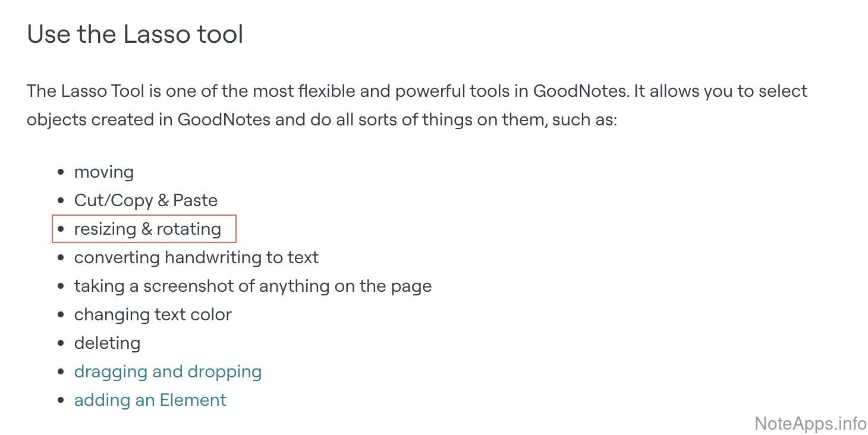Click the bullet before 'moving'
Viewport: 868px width, 435px height.
[61, 173]
